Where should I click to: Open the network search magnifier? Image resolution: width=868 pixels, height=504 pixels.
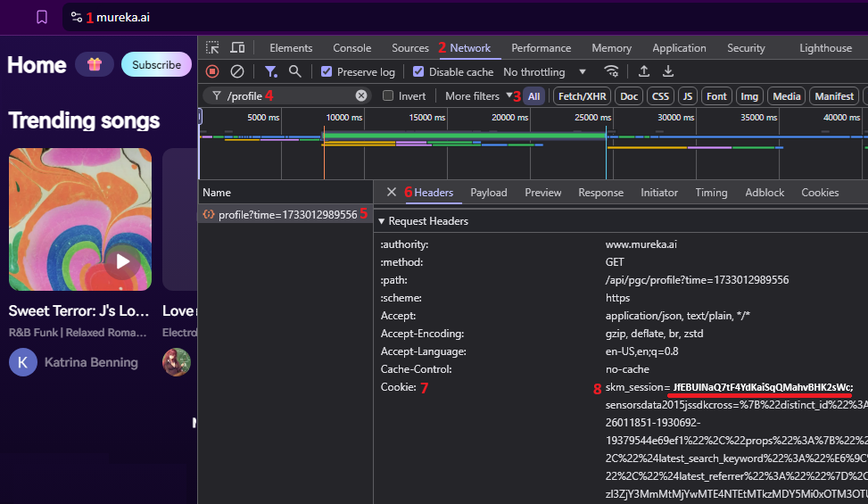point(295,71)
